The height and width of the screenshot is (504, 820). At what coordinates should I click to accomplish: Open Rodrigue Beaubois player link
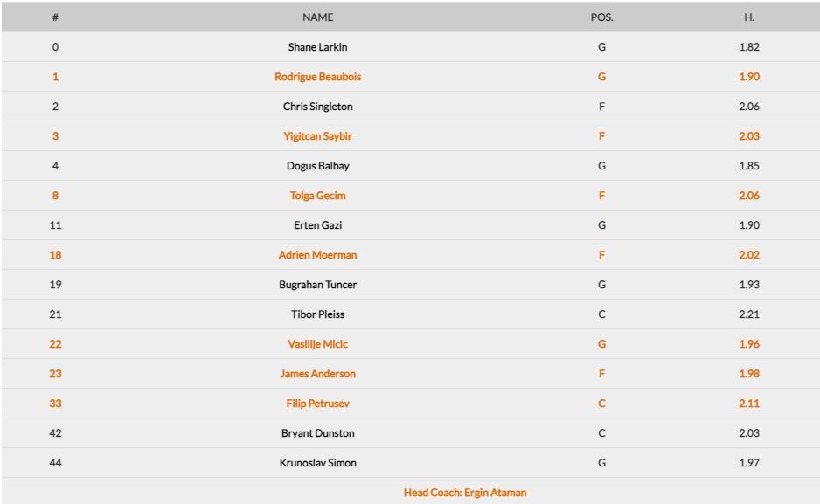317,77
